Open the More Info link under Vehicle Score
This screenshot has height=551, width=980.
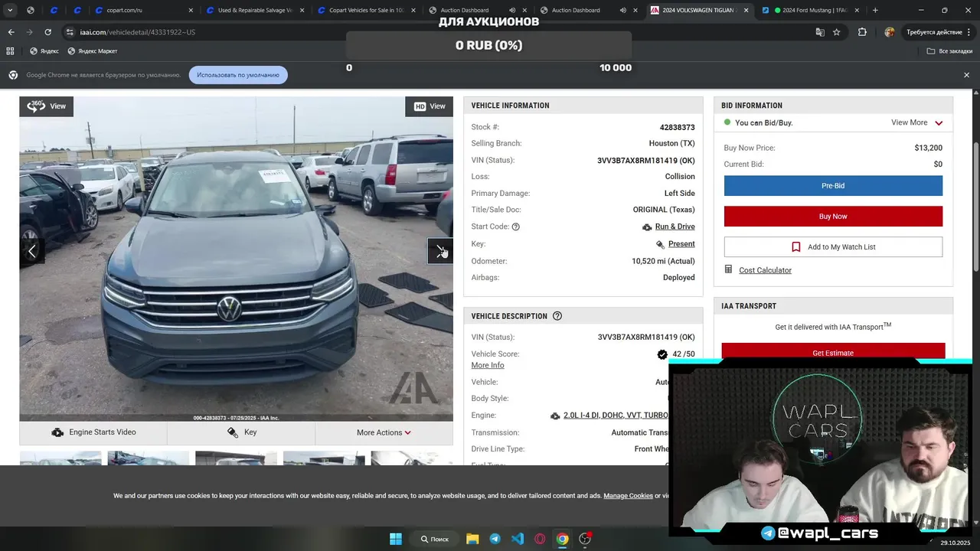coord(488,365)
